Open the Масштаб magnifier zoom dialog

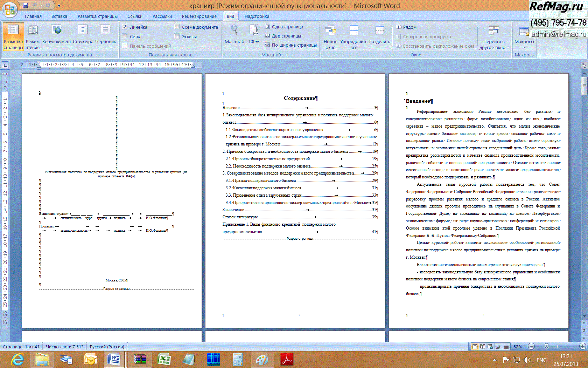pos(234,34)
